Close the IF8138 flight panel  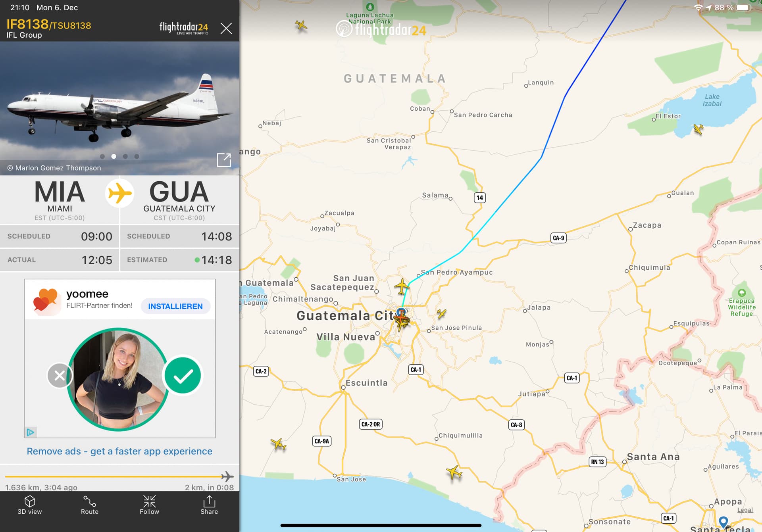click(226, 28)
